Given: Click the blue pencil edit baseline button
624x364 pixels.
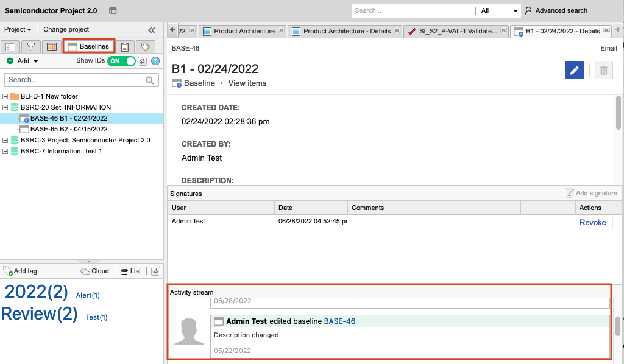Looking at the screenshot, I should point(574,71).
